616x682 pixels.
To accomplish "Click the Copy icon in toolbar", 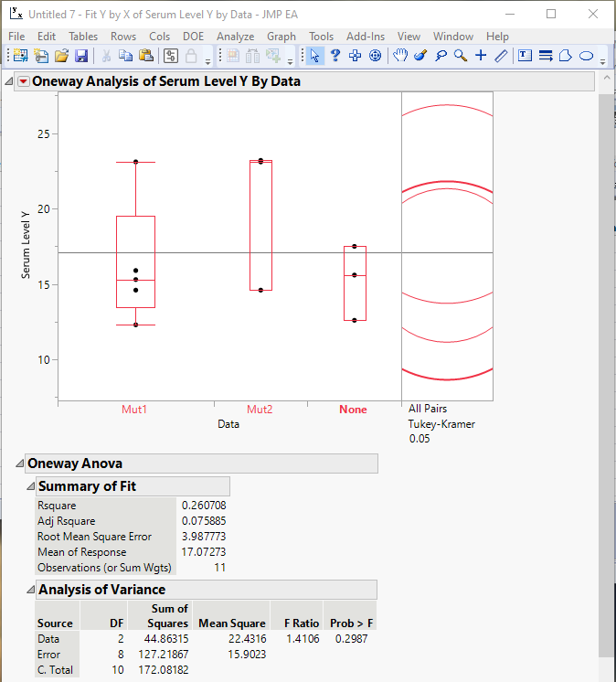I will pyautogui.click(x=125, y=56).
